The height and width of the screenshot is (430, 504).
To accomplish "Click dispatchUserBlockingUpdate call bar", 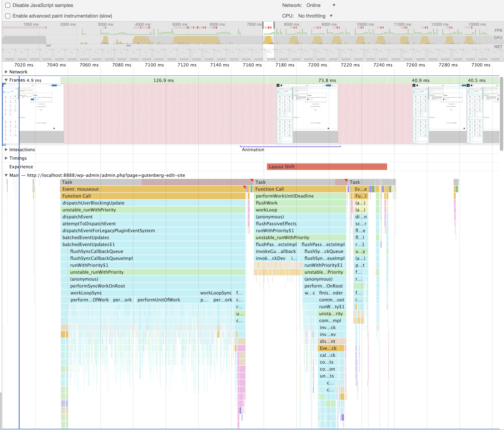I will point(153,203).
